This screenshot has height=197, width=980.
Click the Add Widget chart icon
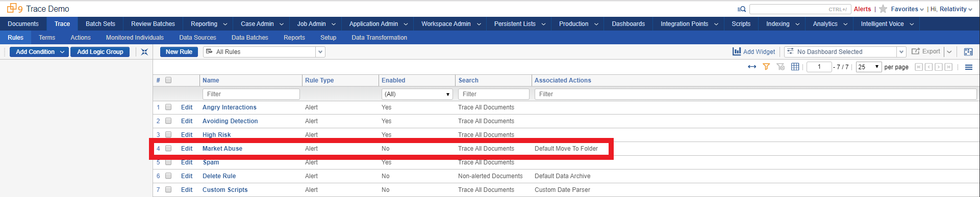[x=737, y=51]
